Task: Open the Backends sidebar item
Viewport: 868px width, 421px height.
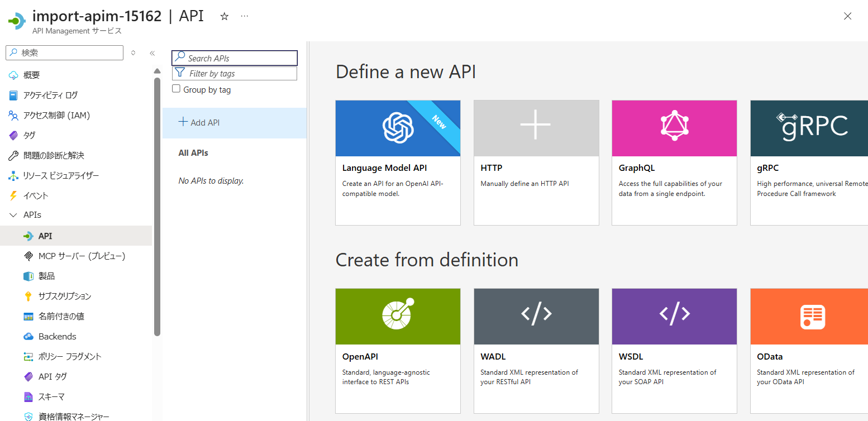Action: [57, 337]
